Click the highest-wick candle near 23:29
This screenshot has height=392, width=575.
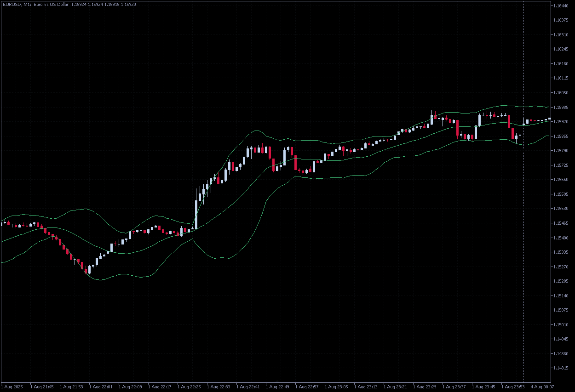point(432,119)
